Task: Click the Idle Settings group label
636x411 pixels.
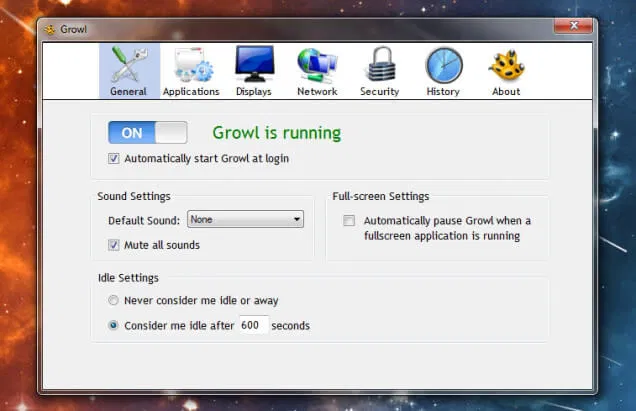Action: (x=128, y=278)
